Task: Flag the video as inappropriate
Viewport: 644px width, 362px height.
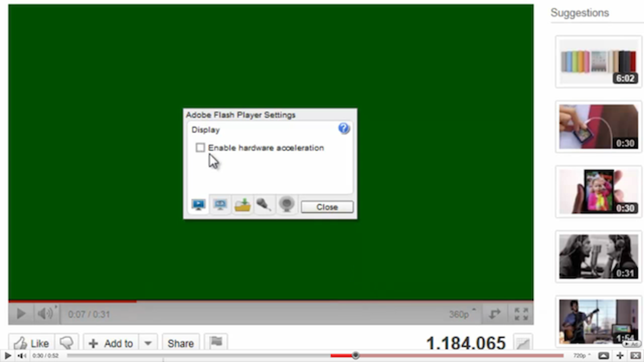Action: [x=216, y=342]
